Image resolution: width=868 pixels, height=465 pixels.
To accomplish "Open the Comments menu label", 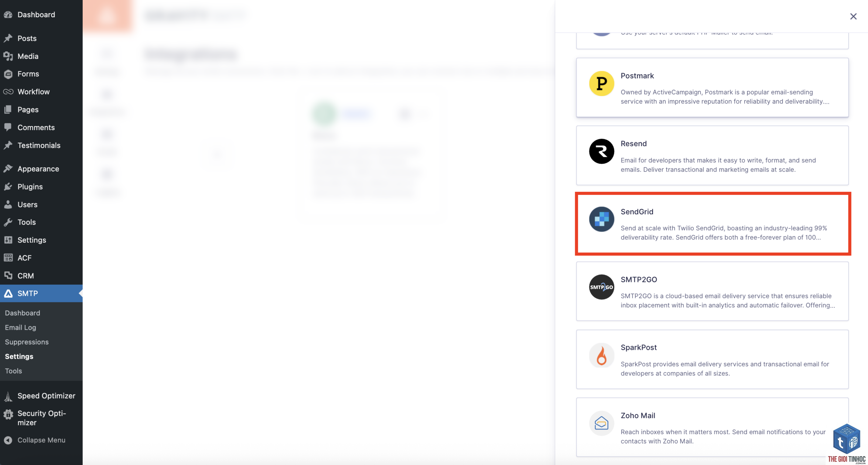I will click(36, 127).
